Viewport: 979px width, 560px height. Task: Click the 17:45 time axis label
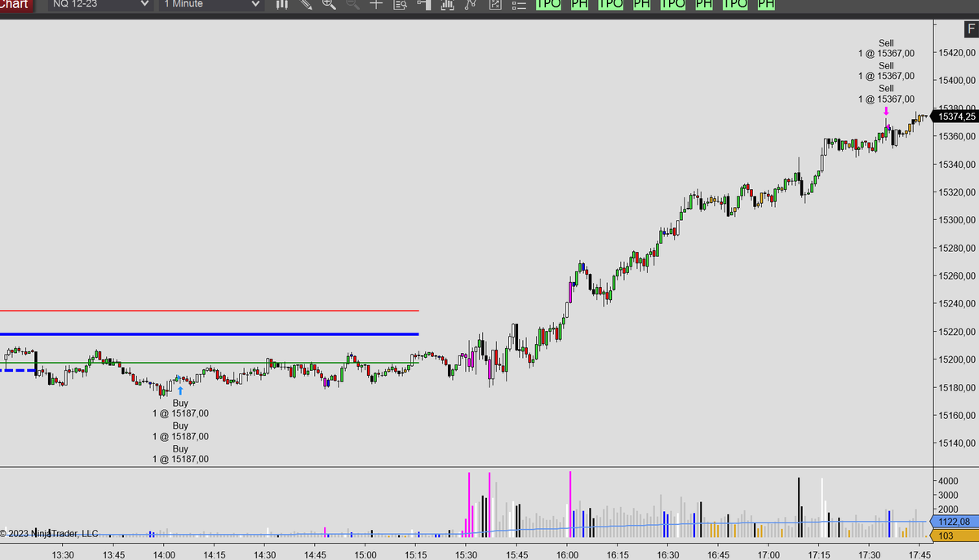[919, 554]
